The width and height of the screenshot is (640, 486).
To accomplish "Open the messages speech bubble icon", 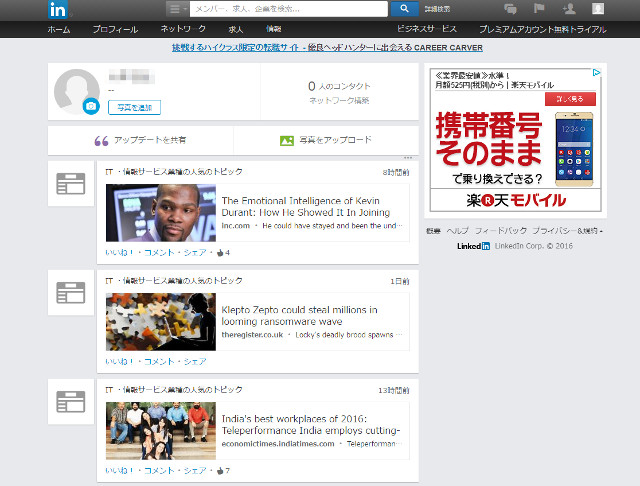I will [510, 9].
